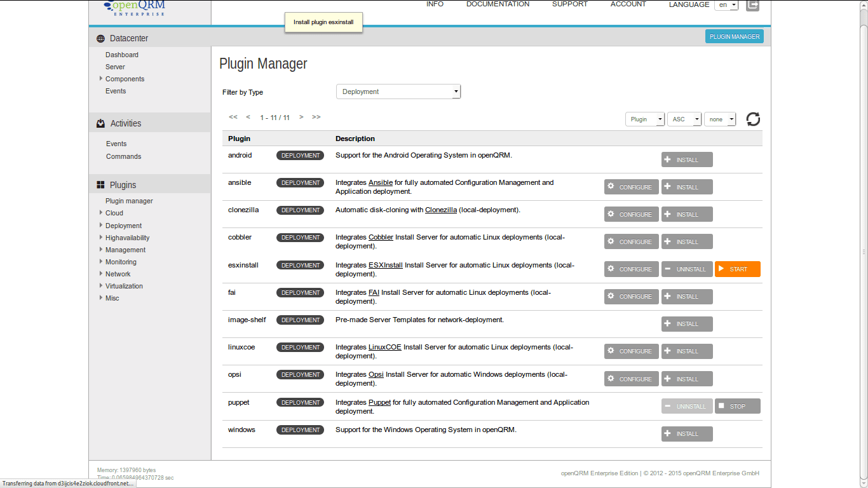The height and width of the screenshot is (488, 868).
Task: Expand the Misc plugins node
Action: (x=101, y=297)
